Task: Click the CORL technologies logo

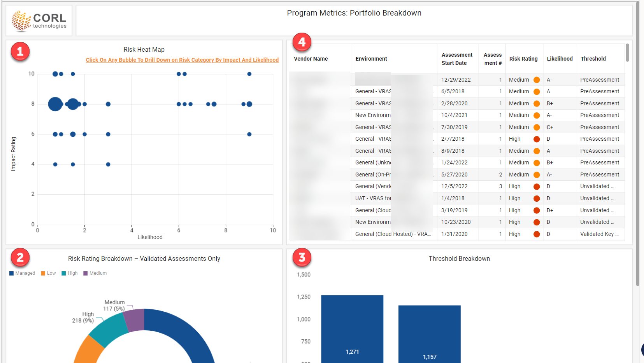Action: [39, 21]
